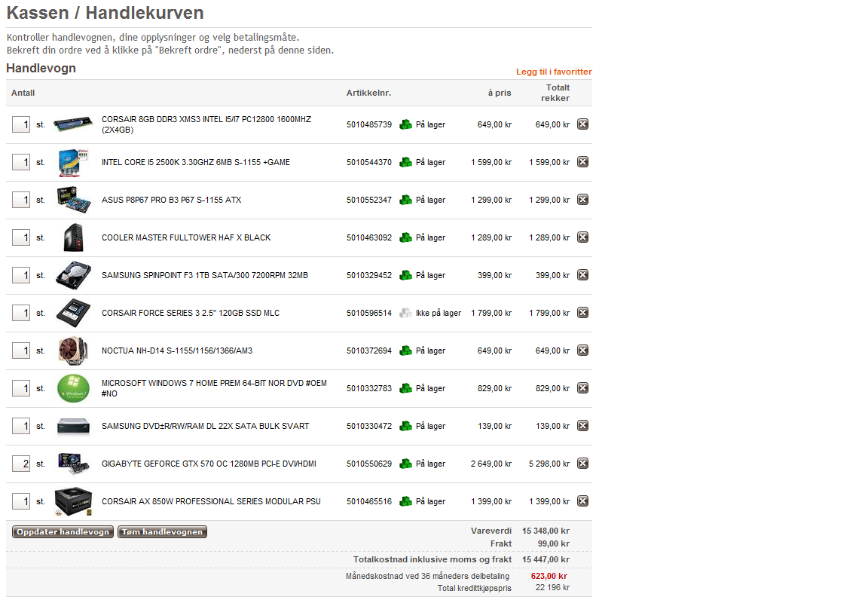The width and height of the screenshot is (868, 597).
Task: Click stock status icon for Intel Core i5
Action: (406, 162)
